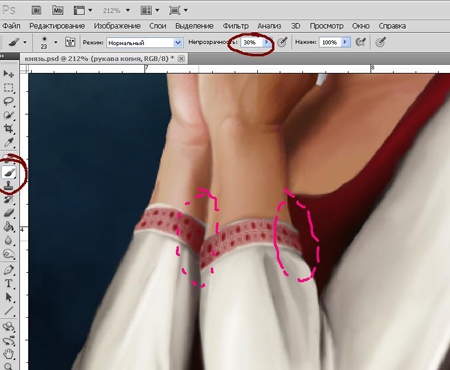Open the Выделение menu
The height and width of the screenshot is (370, 450).
pos(194,26)
